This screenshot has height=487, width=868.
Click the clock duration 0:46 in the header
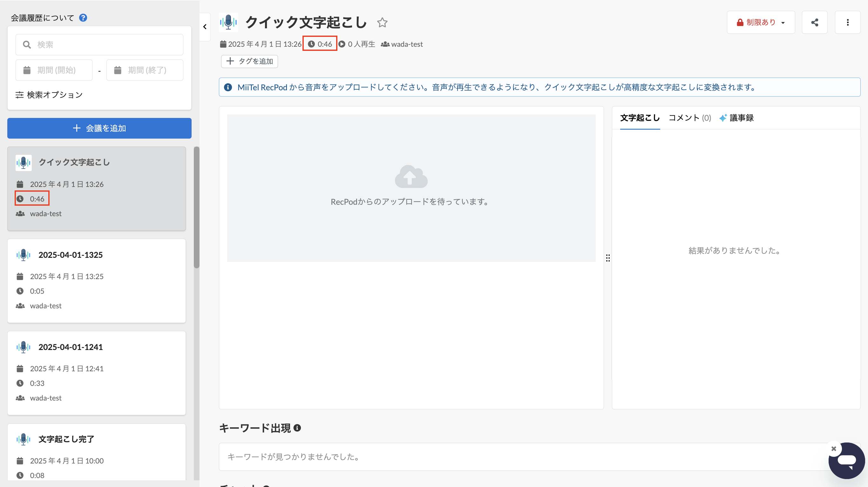(x=320, y=44)
